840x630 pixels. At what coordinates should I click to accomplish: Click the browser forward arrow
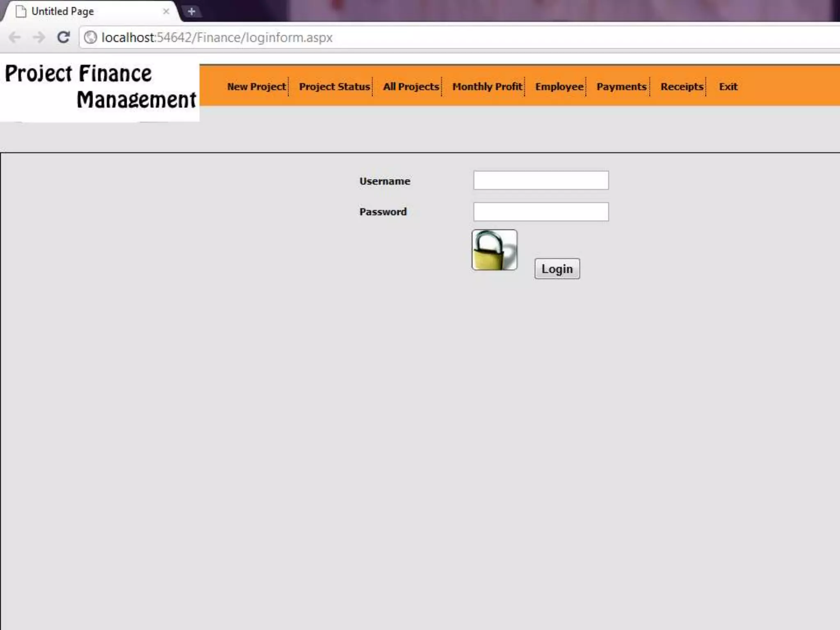(39, 37)
